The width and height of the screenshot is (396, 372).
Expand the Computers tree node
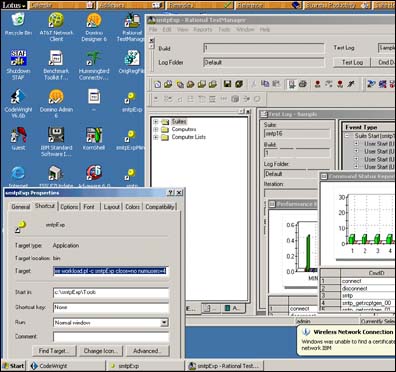[x=156, y=129]
